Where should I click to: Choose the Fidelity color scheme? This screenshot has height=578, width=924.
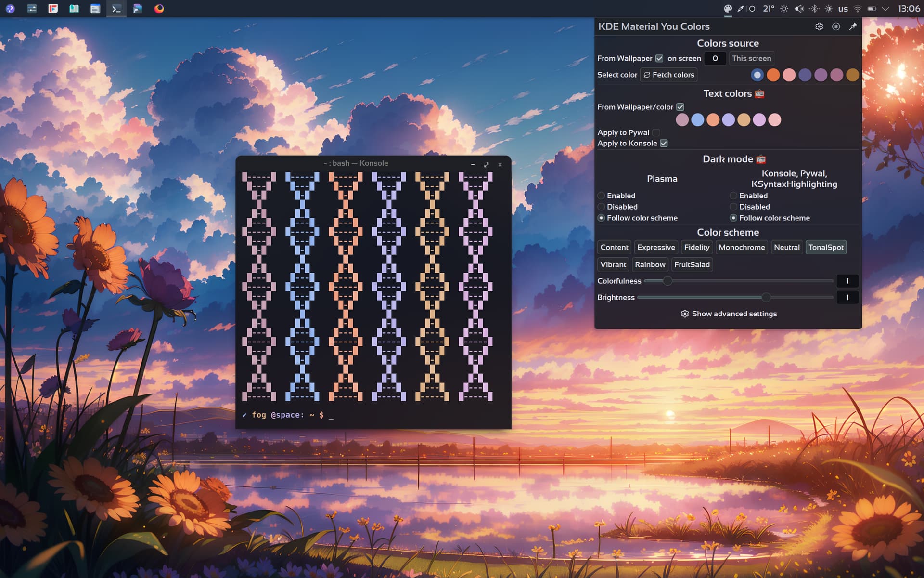697,247
